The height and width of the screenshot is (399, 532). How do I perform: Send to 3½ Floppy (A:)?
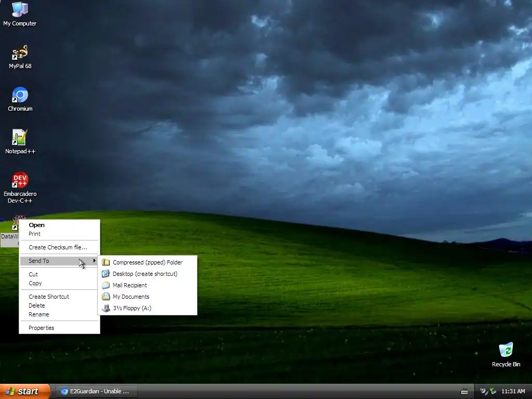147,308
